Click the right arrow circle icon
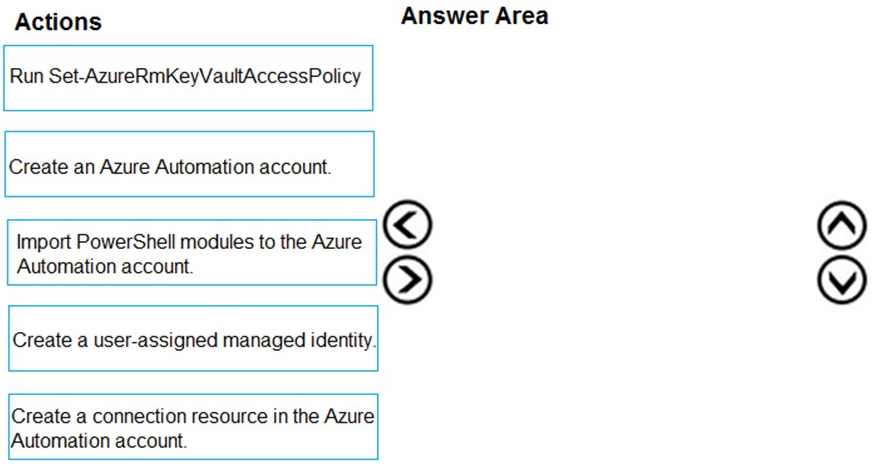Image resolution: width=874 pixels, height=468 pixels. (408, 280)
